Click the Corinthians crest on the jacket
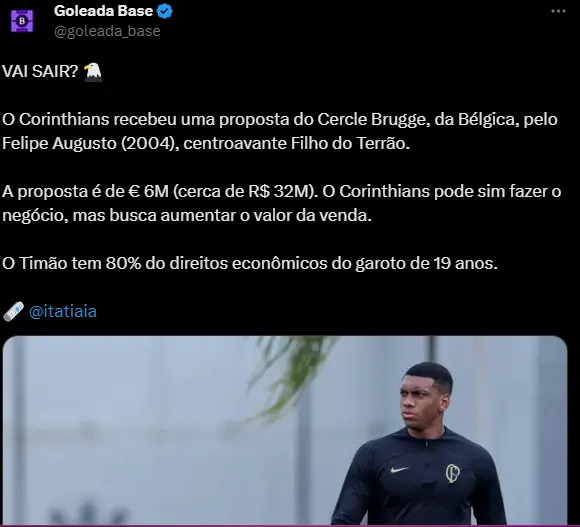Screen dimensions: 580x527 [452, 473]
